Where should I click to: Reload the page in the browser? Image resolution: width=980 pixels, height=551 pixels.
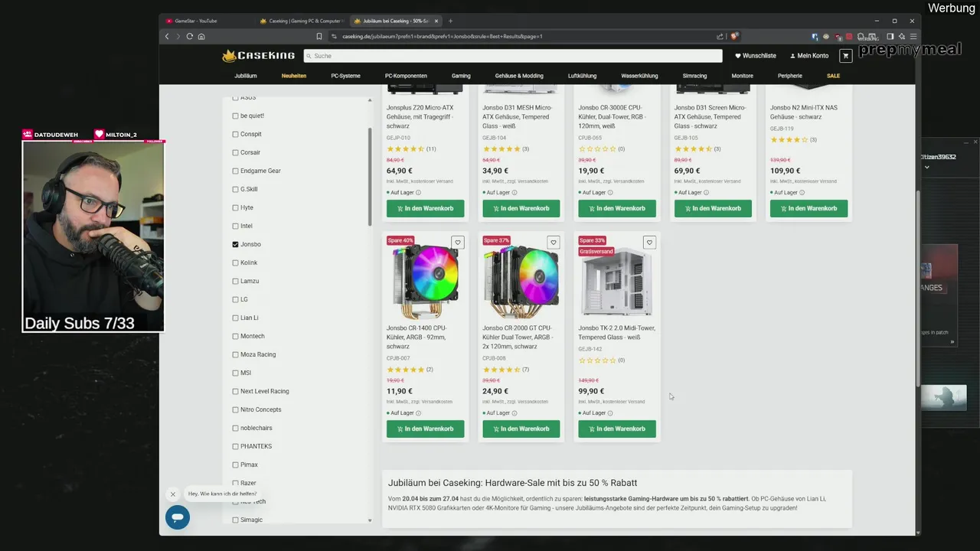coord(189,36)
